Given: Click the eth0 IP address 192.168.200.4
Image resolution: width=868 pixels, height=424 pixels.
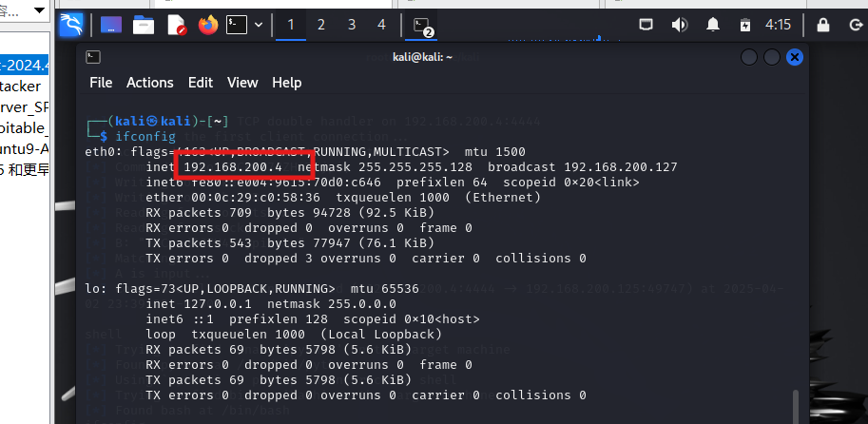Looking at the screenshot, I should 233,167.
